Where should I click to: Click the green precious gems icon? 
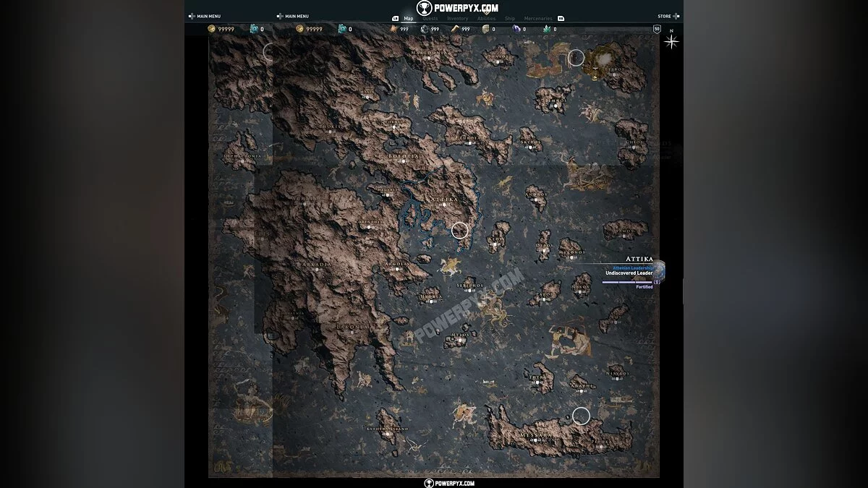point(548,29)
